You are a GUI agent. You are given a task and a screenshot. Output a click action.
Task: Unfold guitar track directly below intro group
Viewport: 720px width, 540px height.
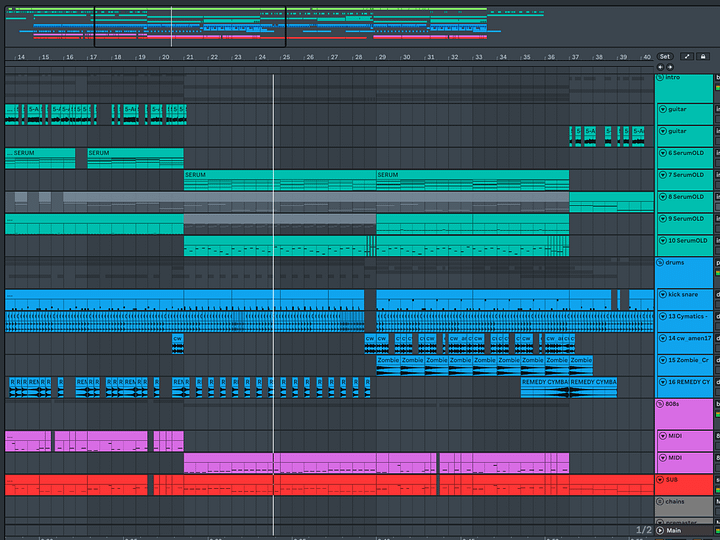click(x=663, y=109)
